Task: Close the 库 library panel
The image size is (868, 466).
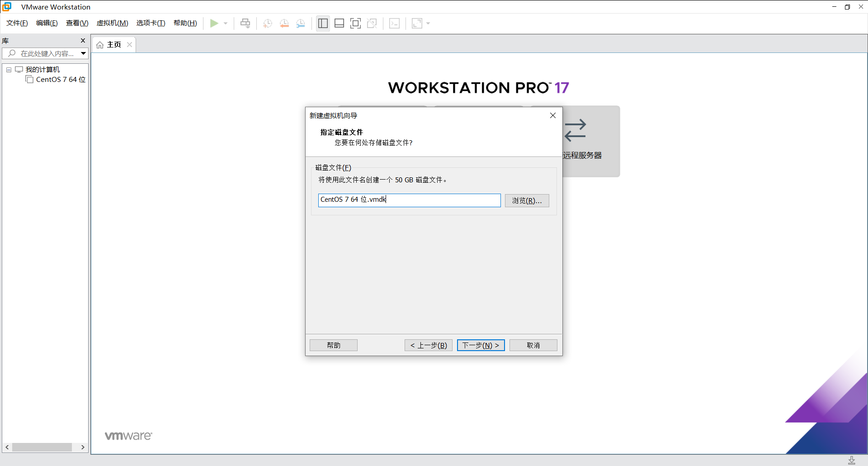Action: [83, 41]
